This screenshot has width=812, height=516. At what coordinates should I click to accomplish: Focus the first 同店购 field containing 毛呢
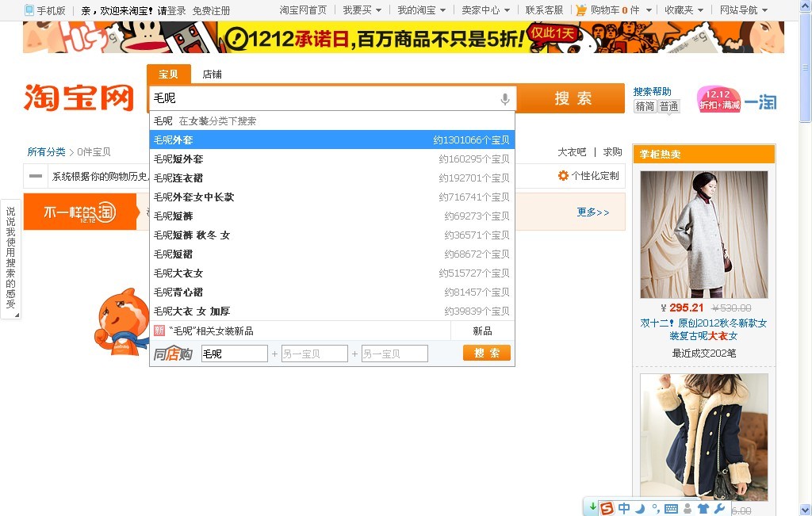tap(235, 354)
